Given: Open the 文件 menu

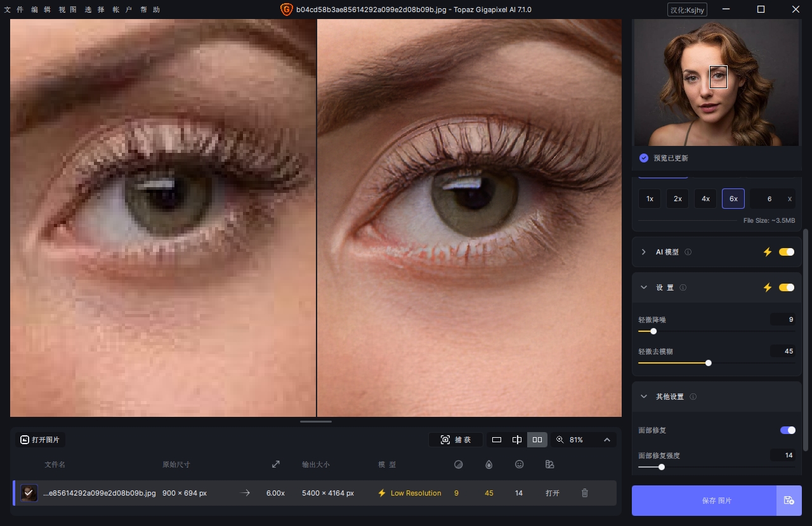Looking at the screenshot, I should tap(14, 10).
